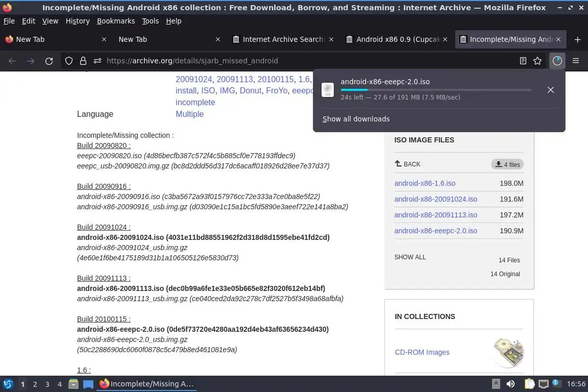The image size is (588, 392).
Task: Open the Firefox application menu
Action: (576, 61)
